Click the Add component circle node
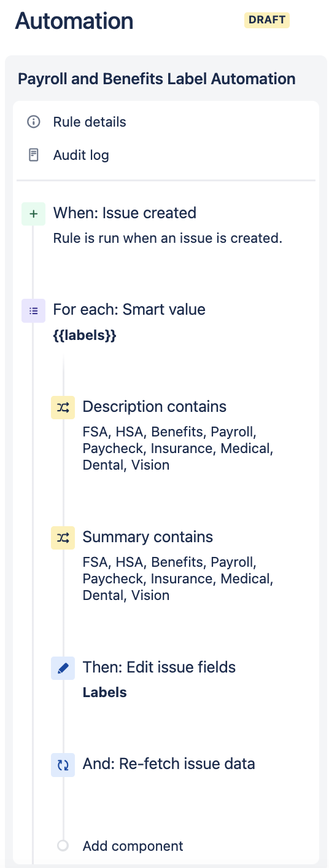Screen dimensions: 329x868 (63, 846)
